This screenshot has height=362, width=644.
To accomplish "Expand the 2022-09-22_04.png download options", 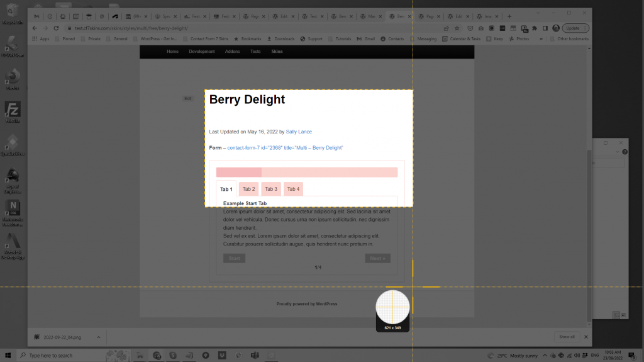I will pyautogui.click(x=98, y=337).
